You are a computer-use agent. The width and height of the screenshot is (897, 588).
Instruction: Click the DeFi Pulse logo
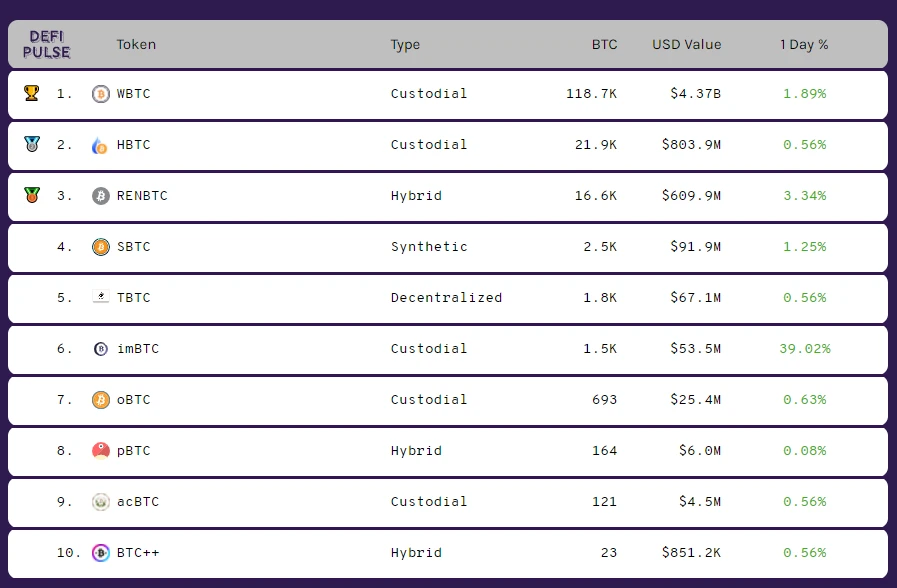46,45
